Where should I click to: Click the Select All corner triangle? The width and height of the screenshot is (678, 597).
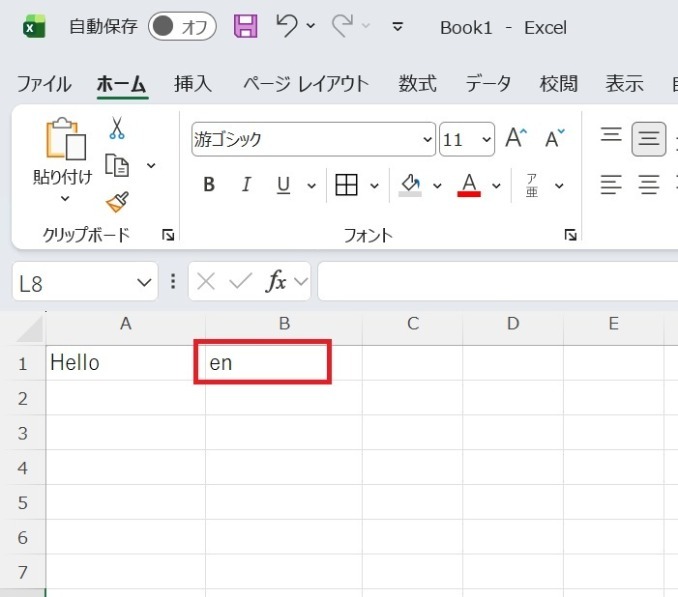tap(29, 328)
